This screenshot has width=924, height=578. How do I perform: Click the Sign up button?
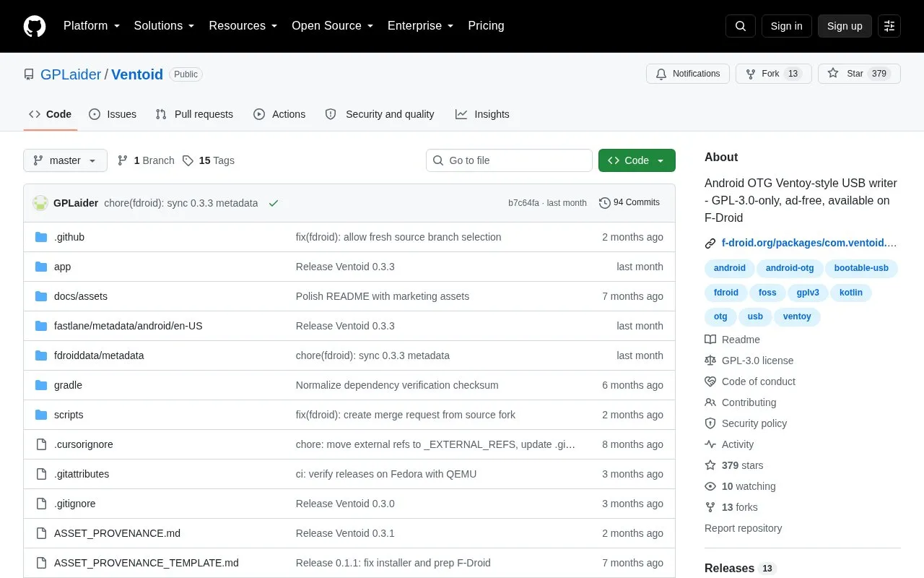point(845,26)
